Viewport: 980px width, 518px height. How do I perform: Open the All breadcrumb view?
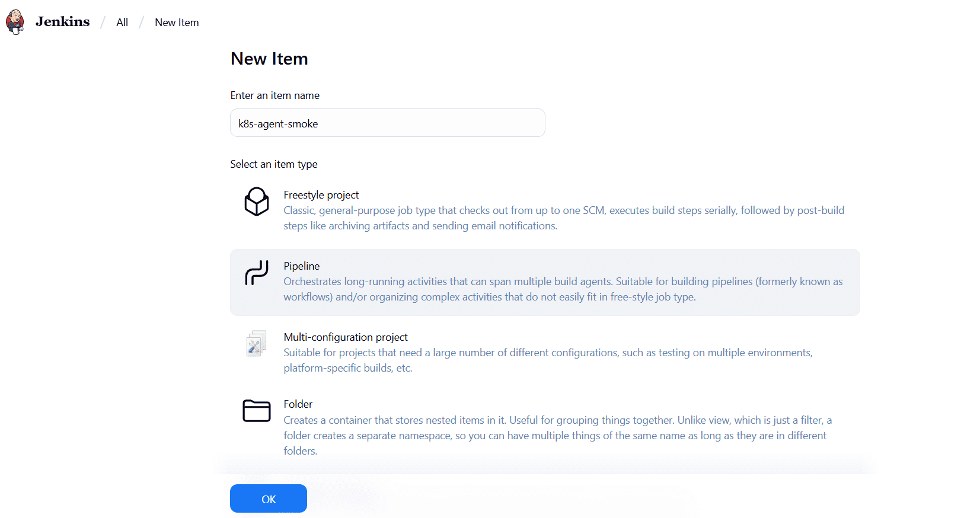click(122, 22)
